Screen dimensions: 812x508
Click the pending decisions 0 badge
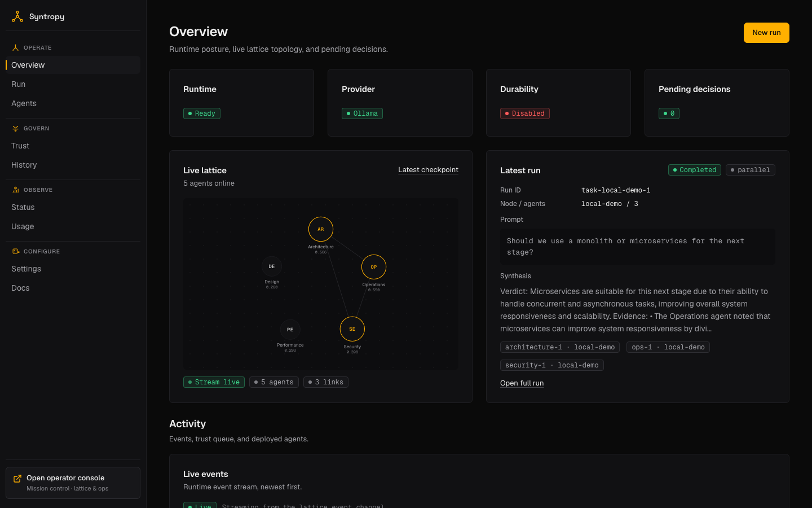tap(669, 113)
